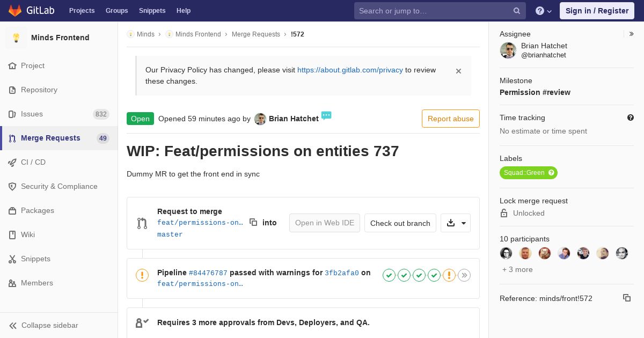Click the time tracking help icon

coord(631,117)
